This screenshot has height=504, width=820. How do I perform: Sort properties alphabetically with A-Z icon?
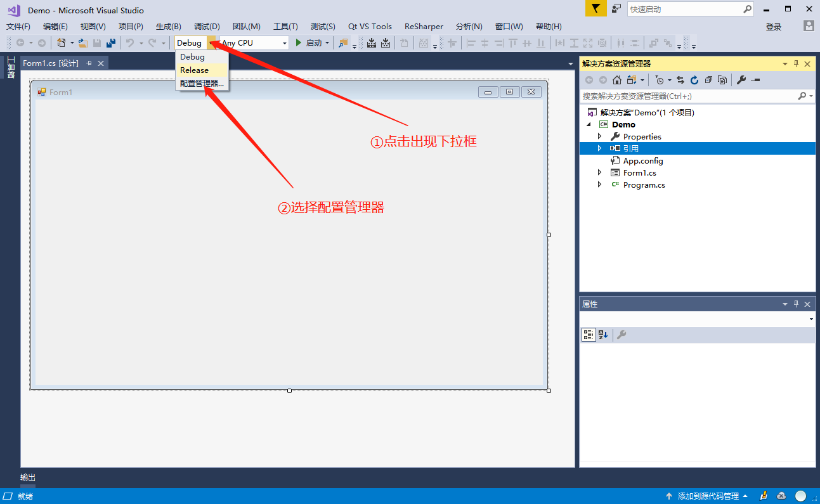[603, 335]
